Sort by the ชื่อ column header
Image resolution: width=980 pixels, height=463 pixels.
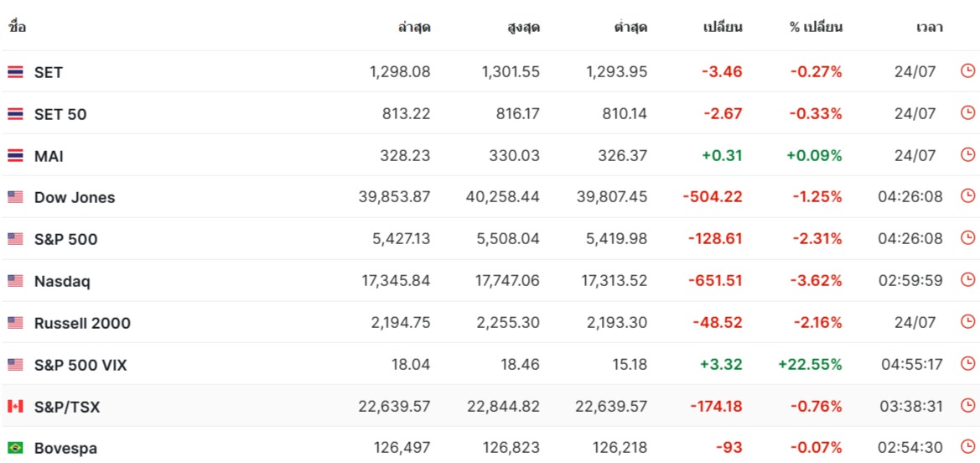pyautogui.click(x=17, y=28)
